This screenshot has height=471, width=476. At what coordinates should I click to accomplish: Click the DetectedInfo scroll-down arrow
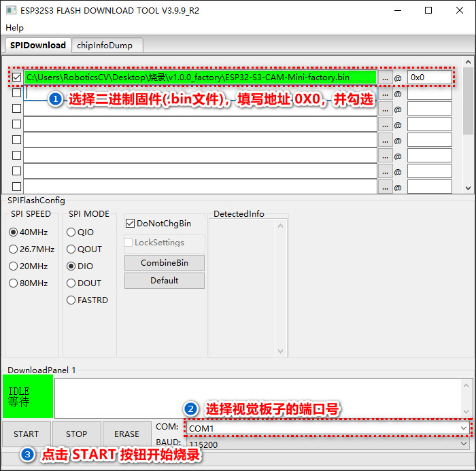coord(280,351)
